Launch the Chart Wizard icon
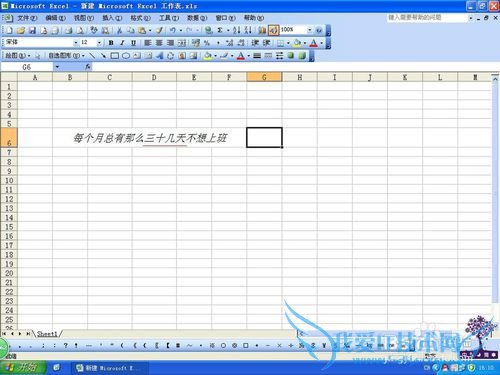 click(262, 30)
